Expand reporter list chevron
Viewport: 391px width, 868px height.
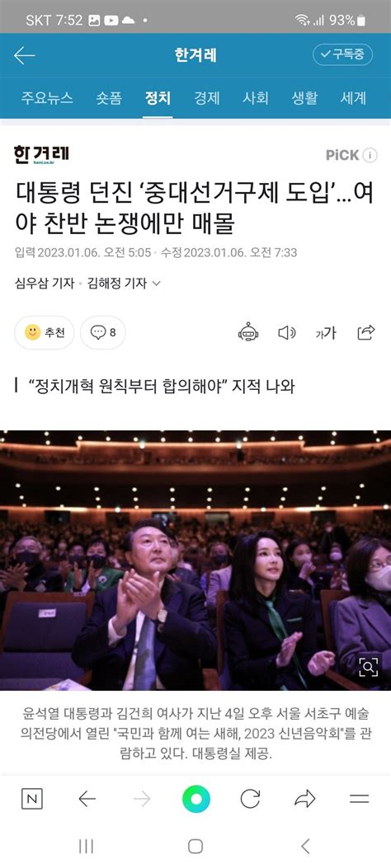156,284
